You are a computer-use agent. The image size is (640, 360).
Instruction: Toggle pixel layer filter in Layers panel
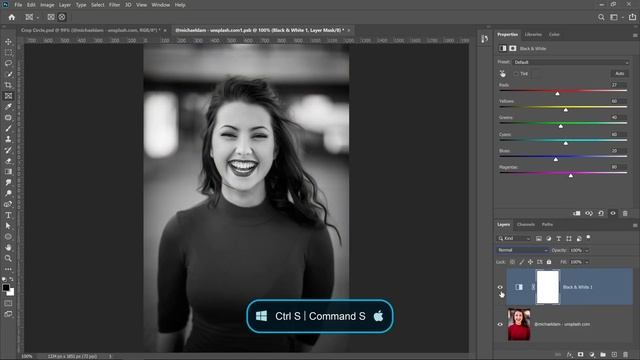point(539,238)
